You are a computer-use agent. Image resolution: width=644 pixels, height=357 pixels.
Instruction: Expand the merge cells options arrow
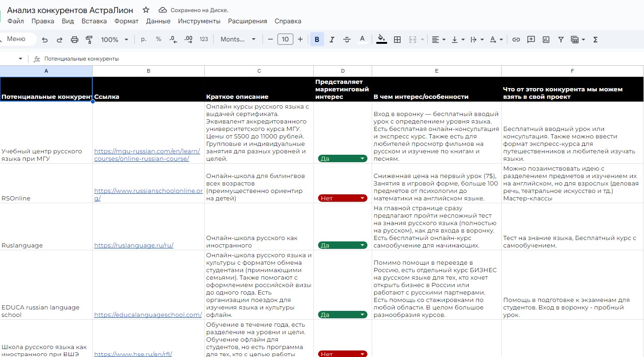pyautogui.click(x=422, y=40)
